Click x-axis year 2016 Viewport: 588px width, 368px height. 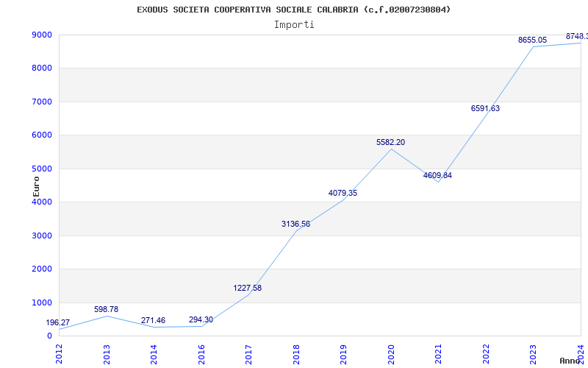tap(201, 355)
